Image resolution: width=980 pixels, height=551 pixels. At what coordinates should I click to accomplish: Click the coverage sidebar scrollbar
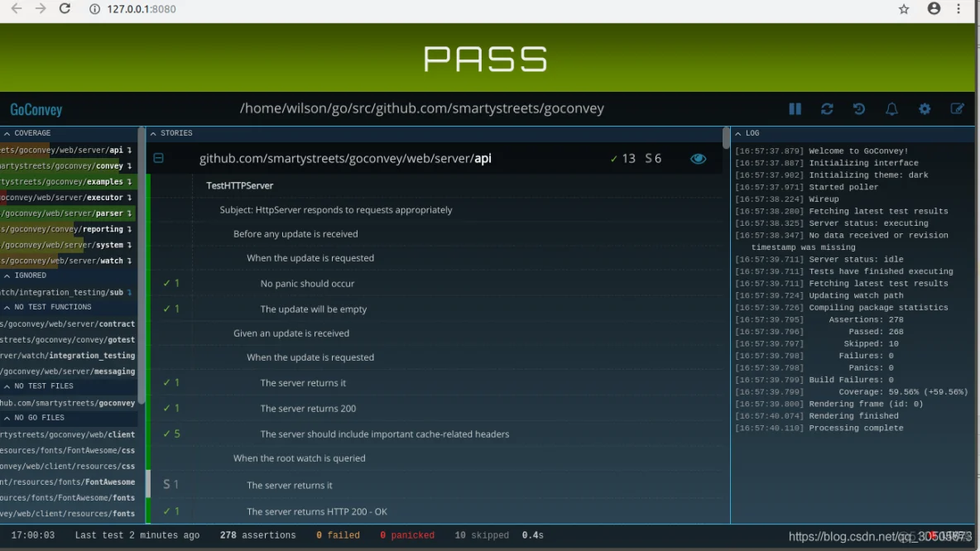click(x=142, y=266)
